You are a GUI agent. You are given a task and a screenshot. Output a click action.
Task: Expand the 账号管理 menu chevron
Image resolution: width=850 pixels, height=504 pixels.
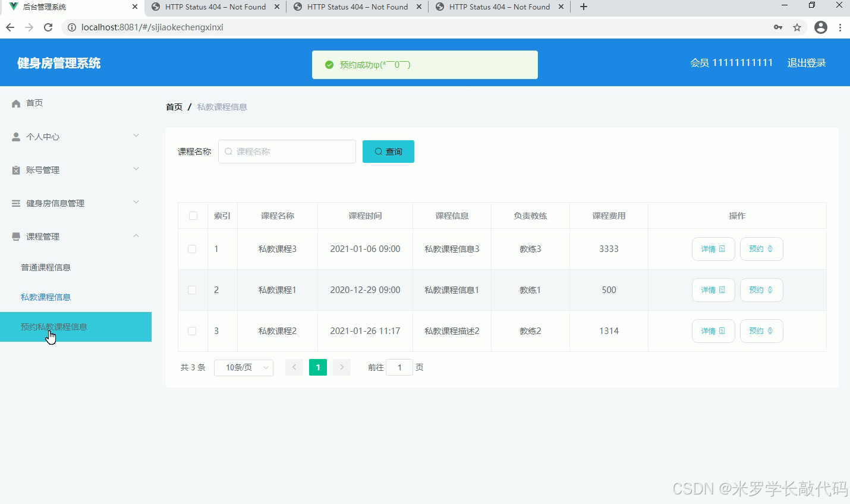pos(136,169)
